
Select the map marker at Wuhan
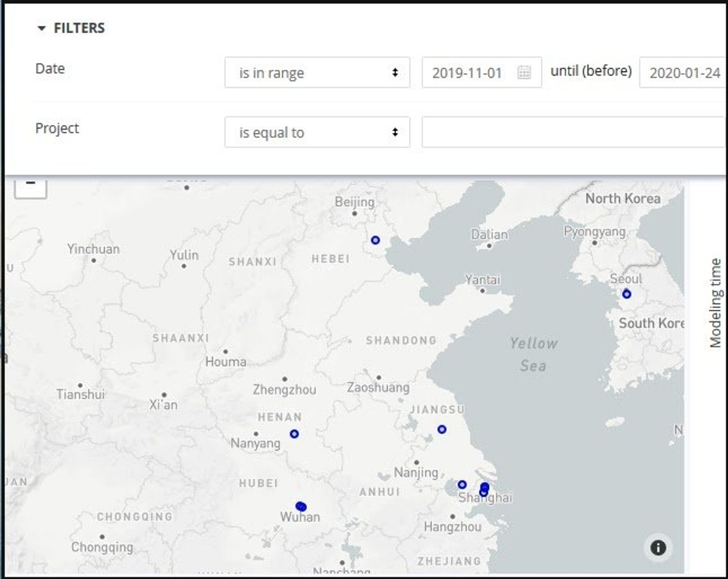(301, 507)
